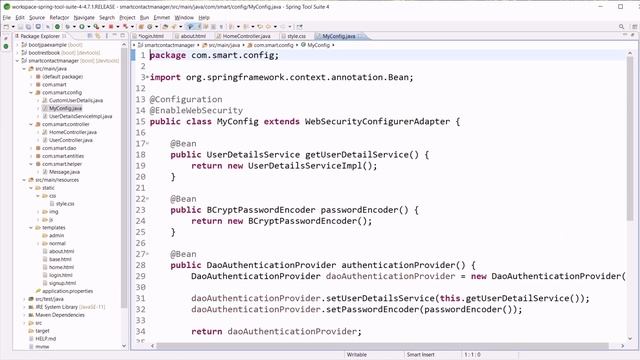Open the Refactor menu
Screen dimensions: 640x360
coord(59,18)
